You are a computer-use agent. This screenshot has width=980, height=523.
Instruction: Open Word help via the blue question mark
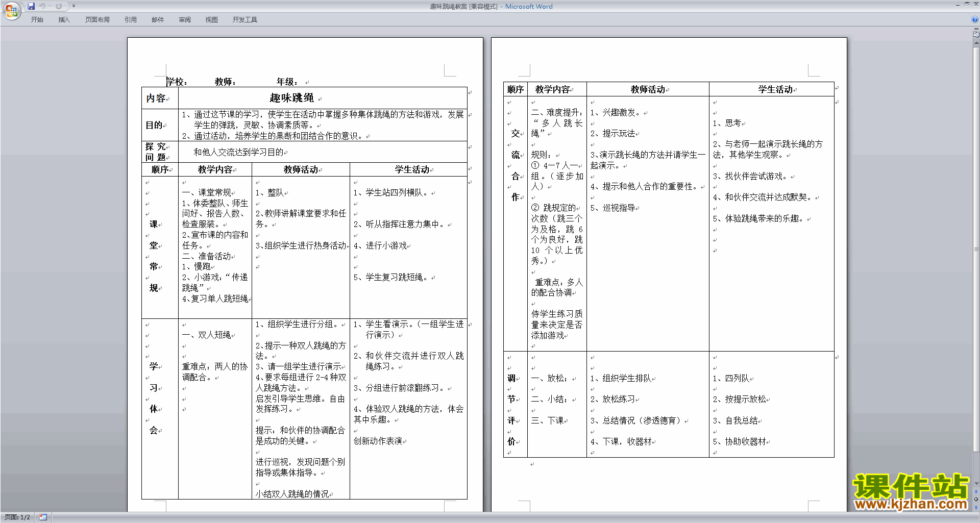pyautogui.click(x=975, y=19)
